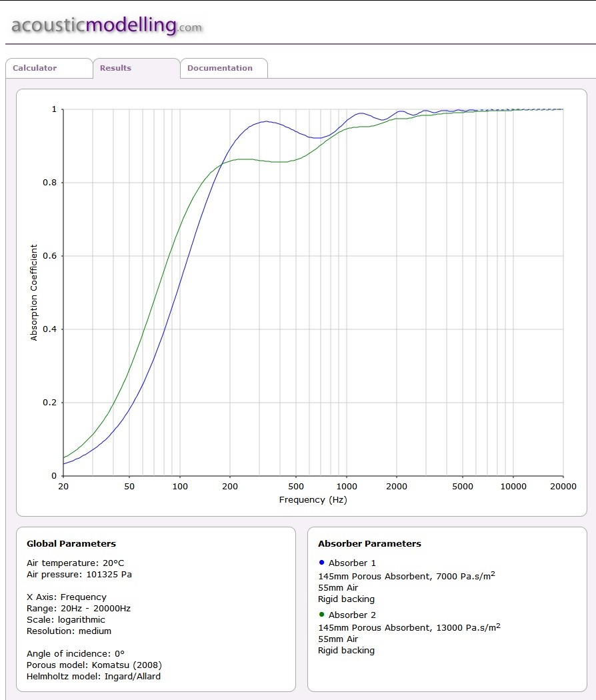The height and width of the screenshot is (700, 596).
Task: Open the Documentation tab
Action: point(224,68)
